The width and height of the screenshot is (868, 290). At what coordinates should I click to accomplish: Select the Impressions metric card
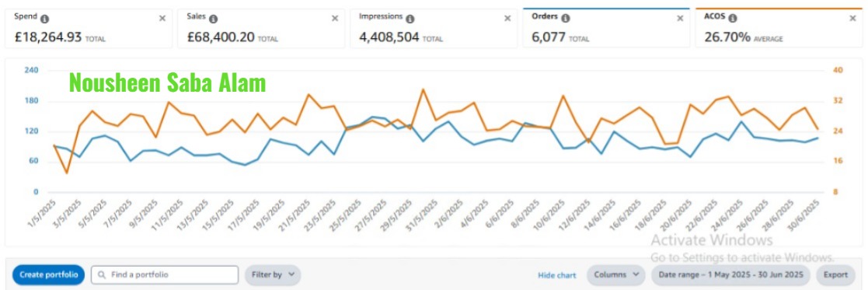coord(434,28)
